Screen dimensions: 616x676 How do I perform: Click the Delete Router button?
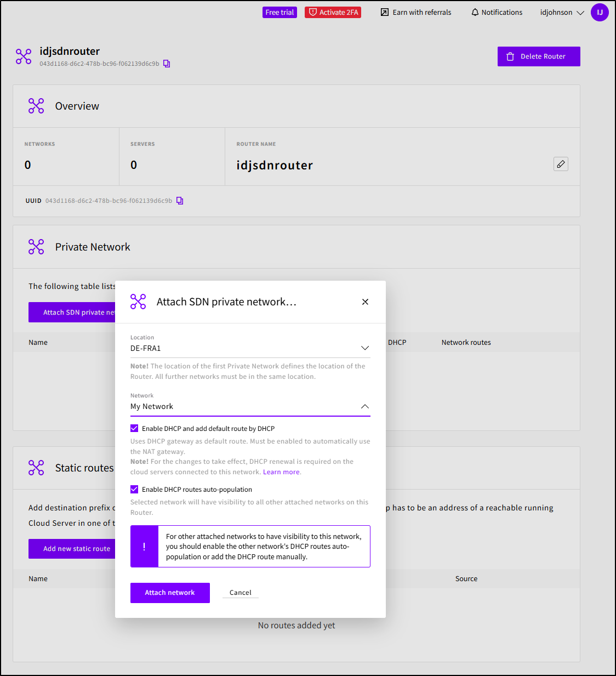[x=538, y=56]
